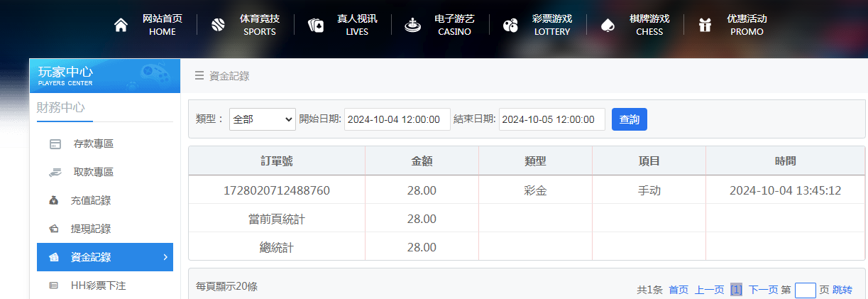This screenshot has height=299, width=868.
Task: Click the 下一页 pagination link
Action: (763, 290)
